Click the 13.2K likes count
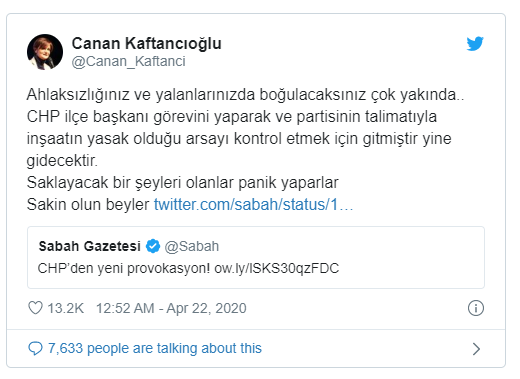 (x=66, y=308)
